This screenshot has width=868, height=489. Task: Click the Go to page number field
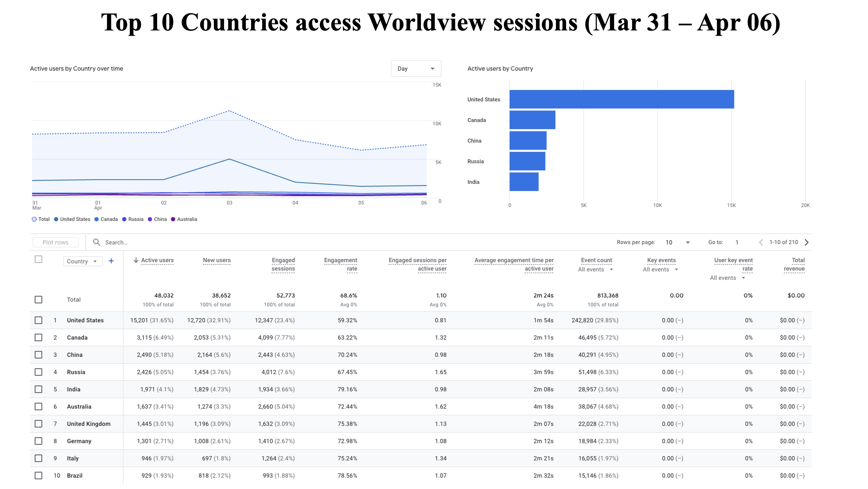tap(737, 242)
